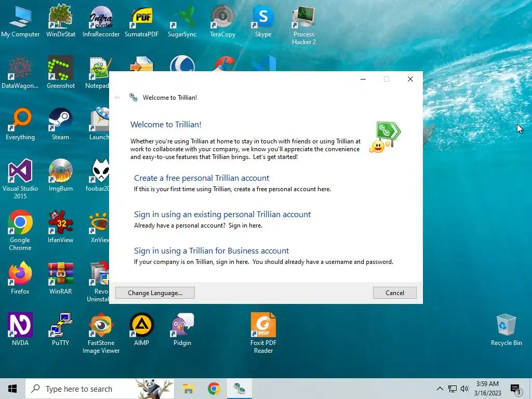Click the PuTTY desktop icon
Screen dimensions: 532x399
[x=60, y=330]
